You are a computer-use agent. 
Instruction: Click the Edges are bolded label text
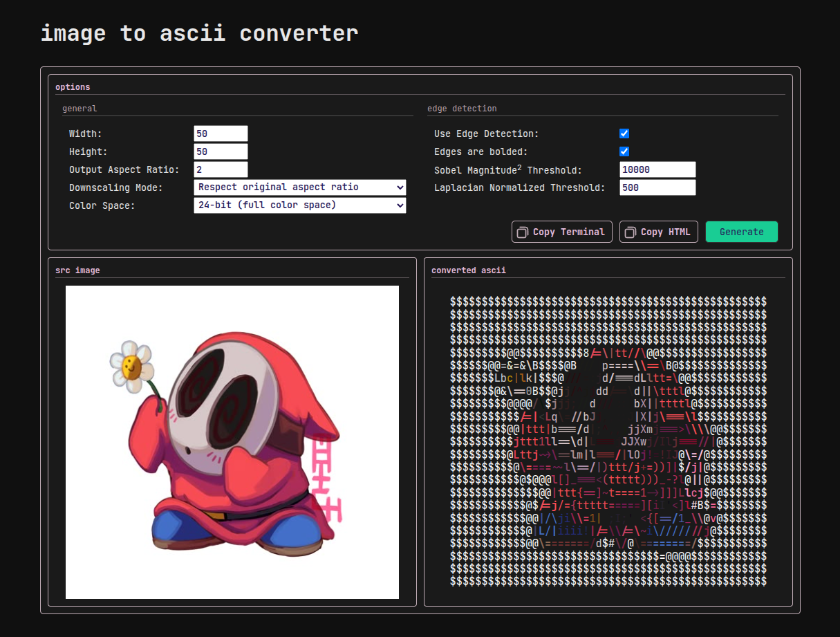coord(480,151)
